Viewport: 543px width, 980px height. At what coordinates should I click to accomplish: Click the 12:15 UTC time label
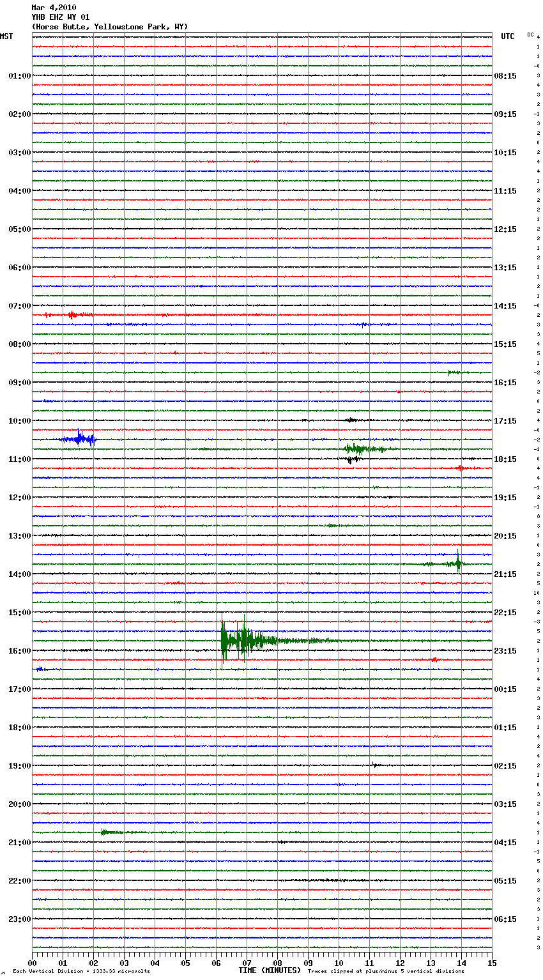(x=505, y=229)
